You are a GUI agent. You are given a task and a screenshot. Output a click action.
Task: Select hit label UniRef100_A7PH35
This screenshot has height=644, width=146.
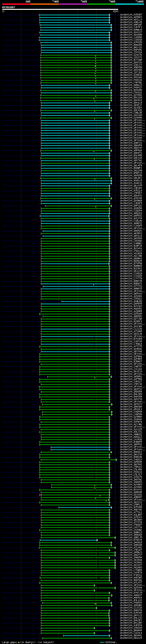pos(131,42)
